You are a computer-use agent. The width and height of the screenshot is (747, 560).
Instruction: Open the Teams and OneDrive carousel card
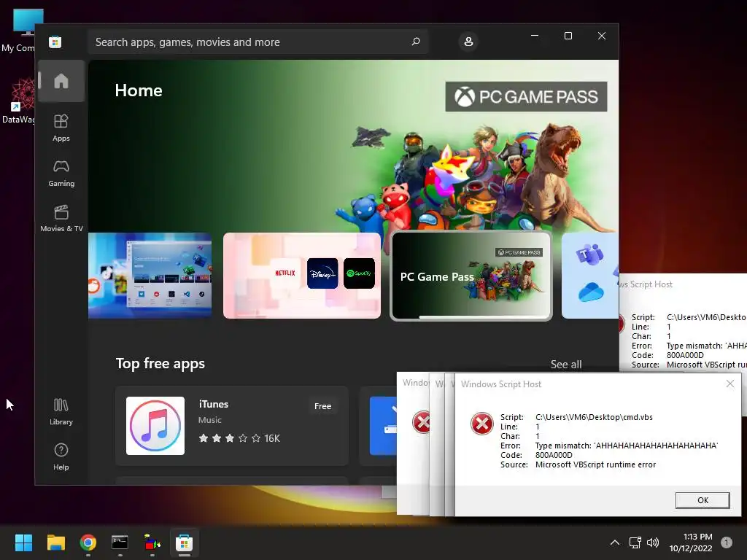coord(589,275)
